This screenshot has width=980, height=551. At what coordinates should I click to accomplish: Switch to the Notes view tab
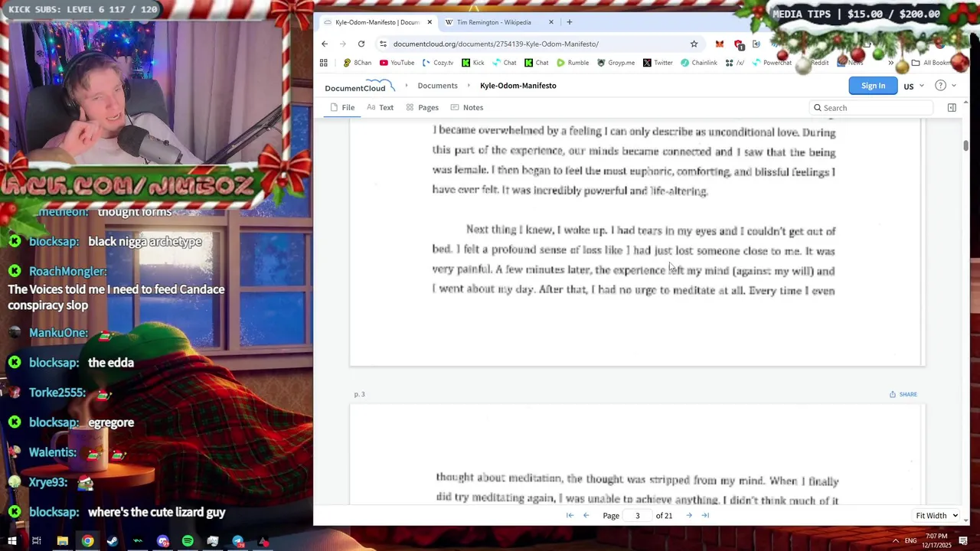pos(467,108)
